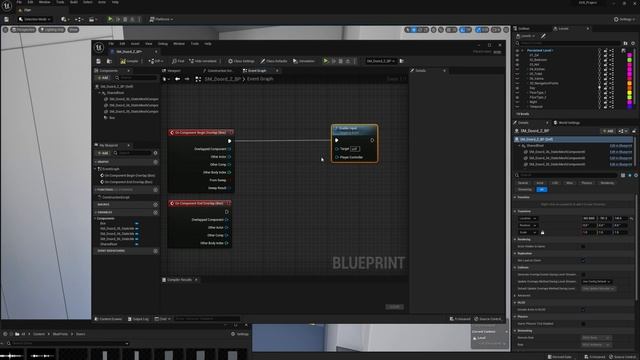Collapse the EventGraph tree in My Blueprint
Image resolution: width=640 pixels, height=360 pixels.
[96, 169]
